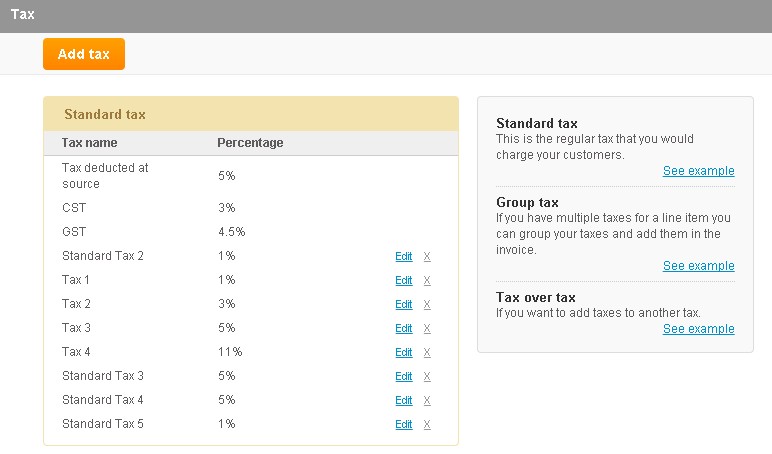Screen dimensions: 772x454
Task: Edit the Tax 2 percentage row
Action: pyautogui.click(x=404, y=304)
